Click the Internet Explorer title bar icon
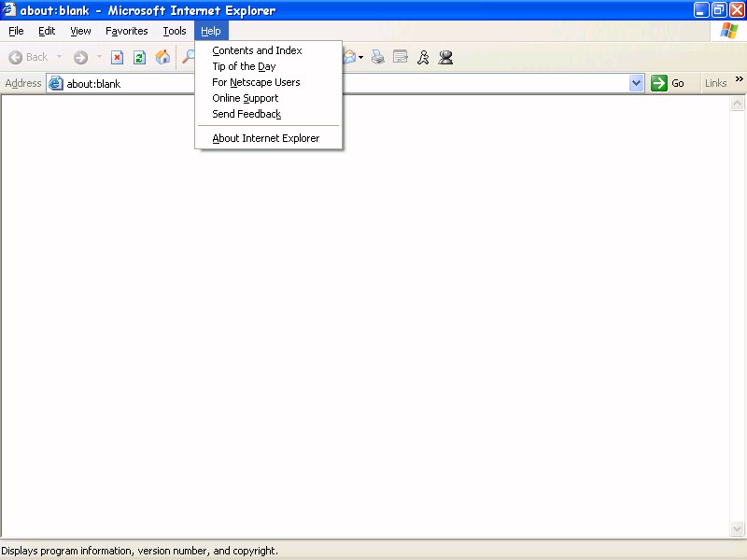747x560 pixels. 9,9
